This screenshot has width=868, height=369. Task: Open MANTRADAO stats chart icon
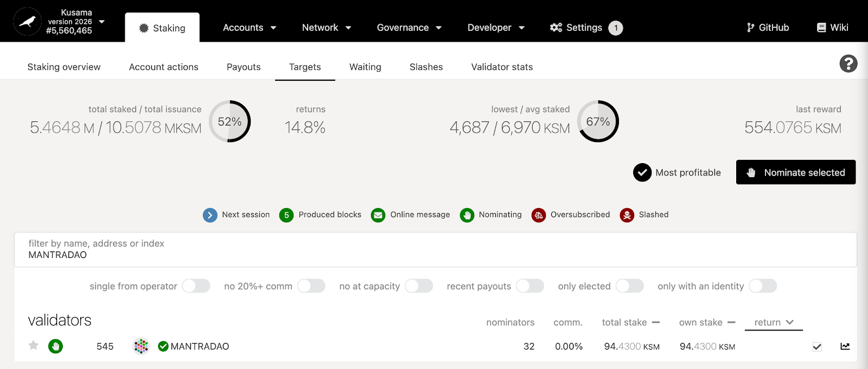tap(845, 346)
